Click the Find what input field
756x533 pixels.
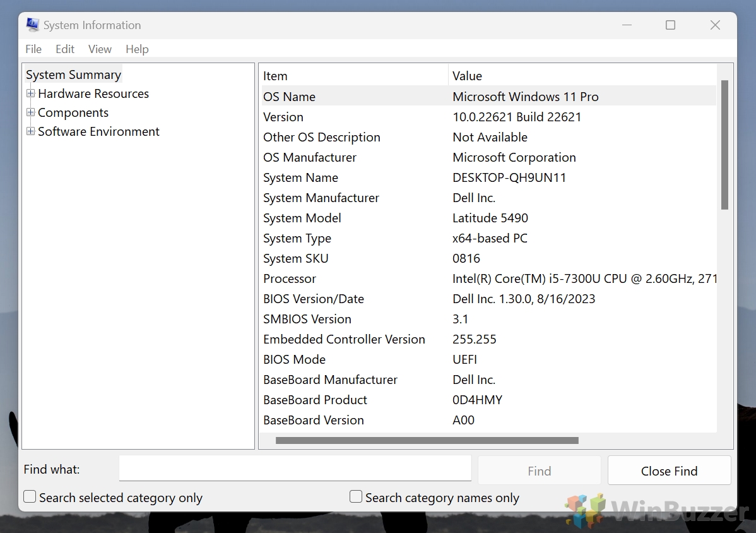295,469
